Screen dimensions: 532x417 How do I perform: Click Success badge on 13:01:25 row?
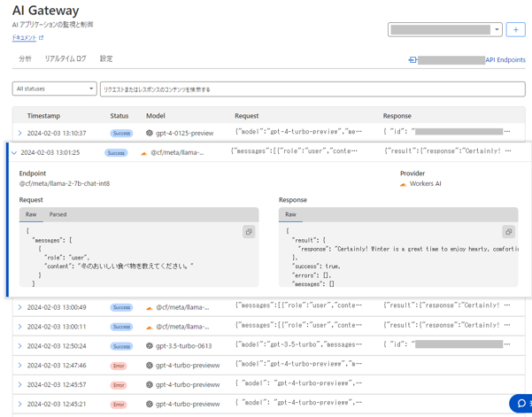tap(116, 153)
